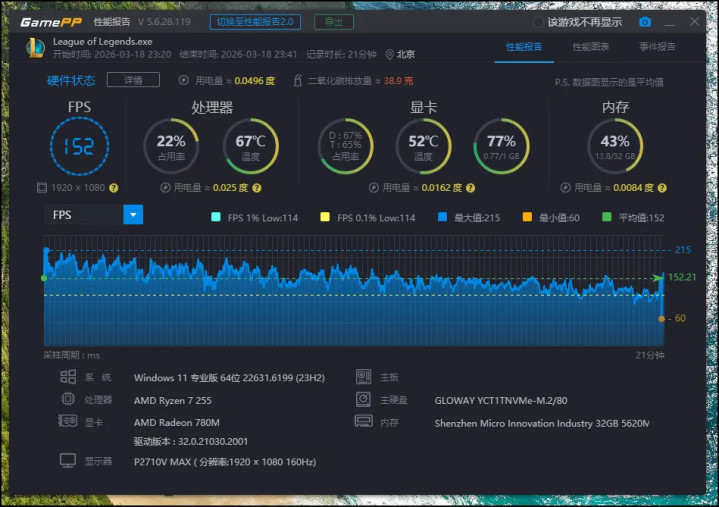Click the power usage icon beside 0.0496
This screenshot has height=507, width=719.
(x=183, y=81)
